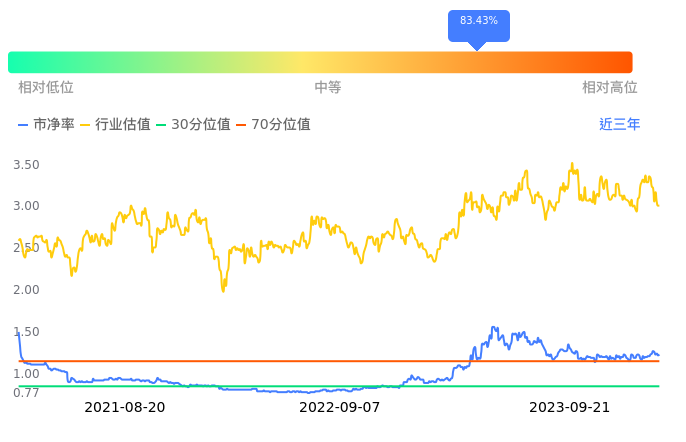Click the 2022-09-07 date on the x-axis

(340, 408)
